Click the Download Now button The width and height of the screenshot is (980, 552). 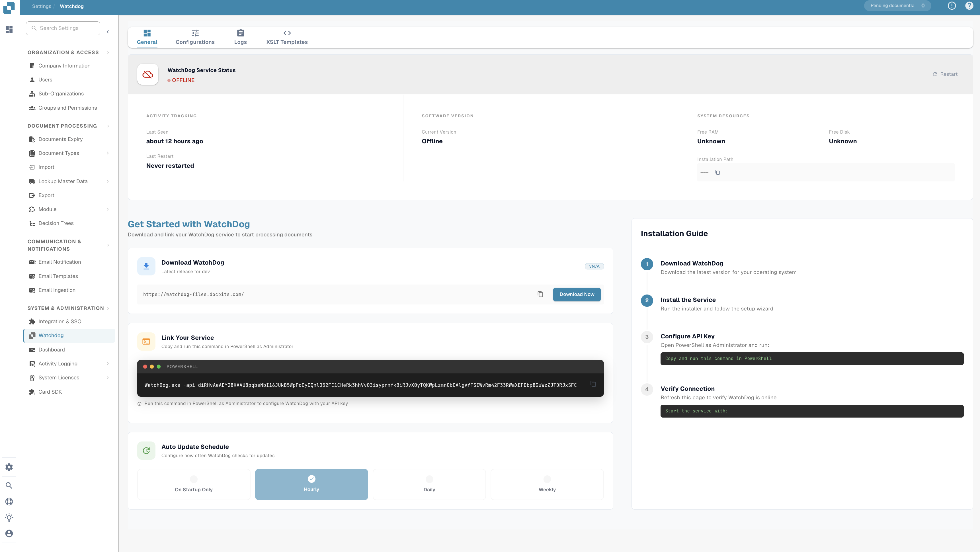[577, 294]
